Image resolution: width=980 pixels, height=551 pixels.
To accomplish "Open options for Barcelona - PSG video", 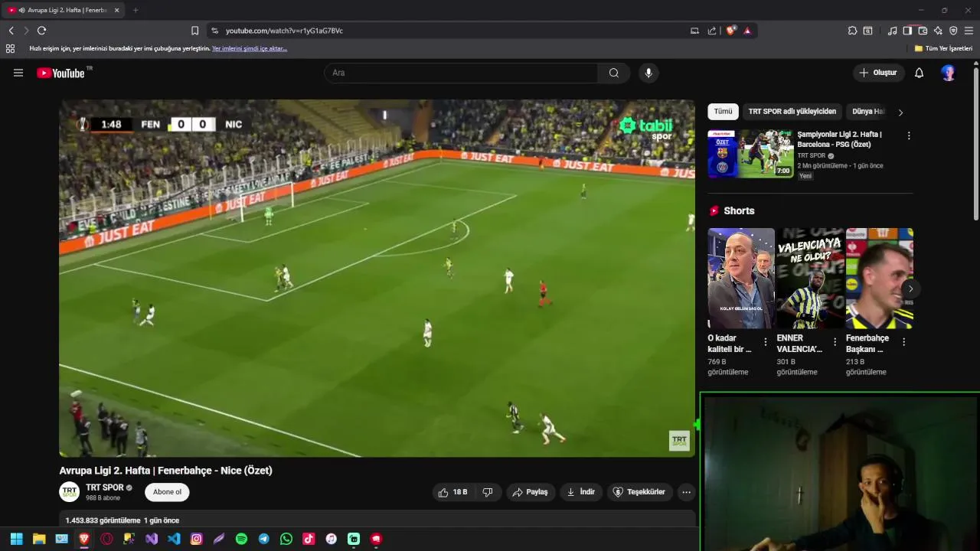I will (909, 135).
